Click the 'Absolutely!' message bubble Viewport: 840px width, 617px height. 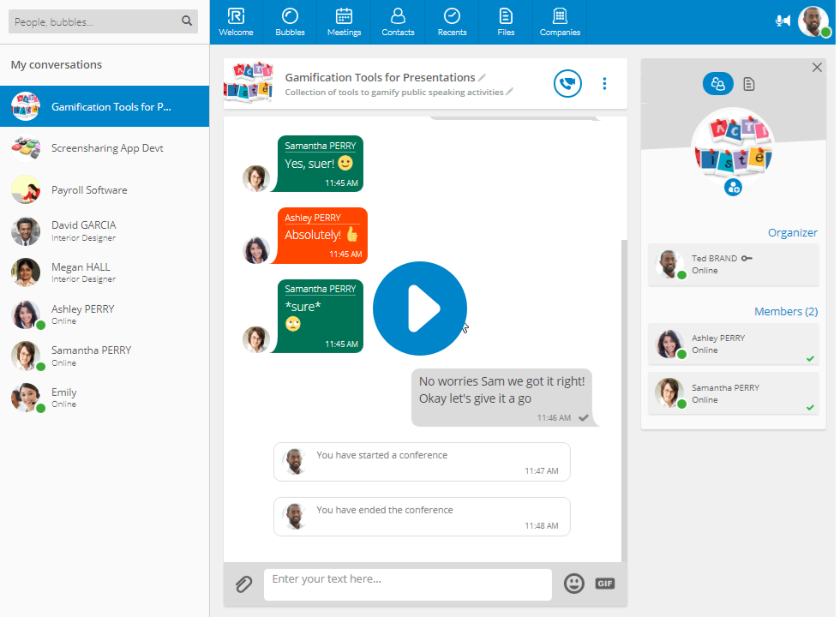pos(322,236)
